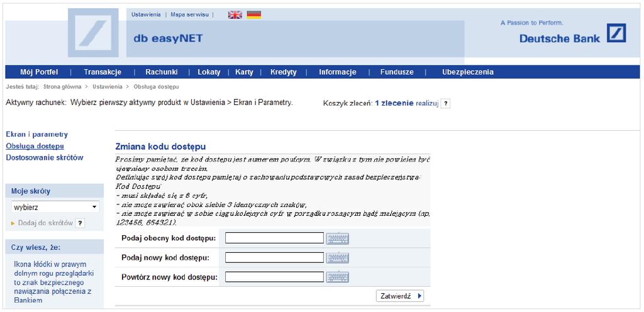644x312 pixels.
Task: Click the Zatwierdź button
Action: coord(400,296)
